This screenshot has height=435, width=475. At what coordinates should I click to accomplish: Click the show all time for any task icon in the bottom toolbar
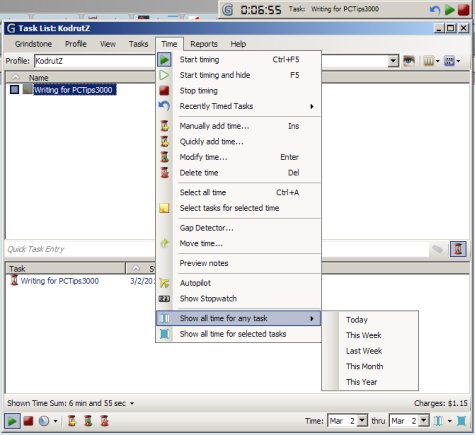439,421
